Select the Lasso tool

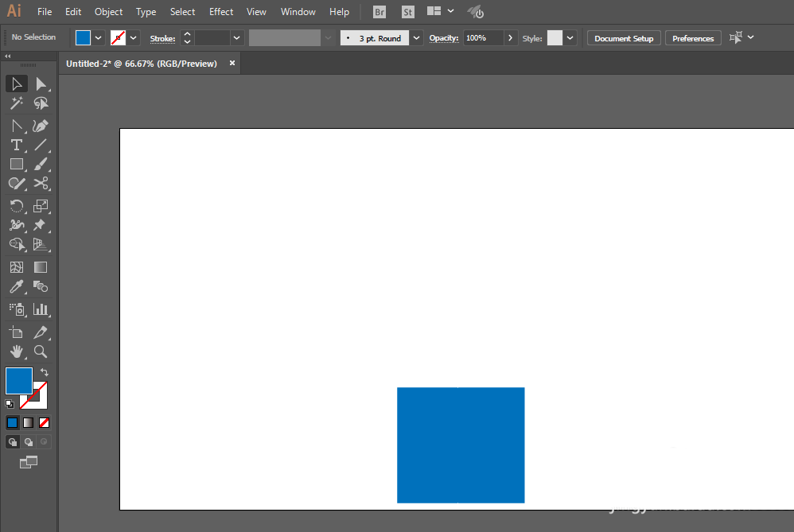(41, 103)
